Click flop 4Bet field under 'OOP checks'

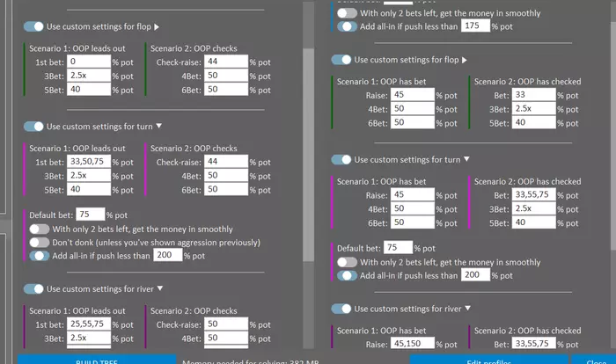(x=226, y=76)
